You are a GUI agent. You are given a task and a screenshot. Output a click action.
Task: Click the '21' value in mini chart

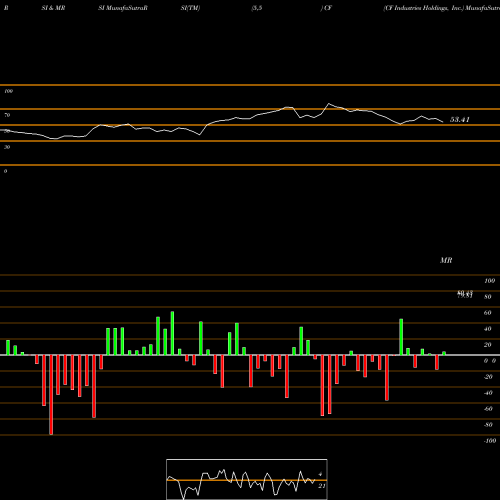pyautogui.click(x=322, y=486)
